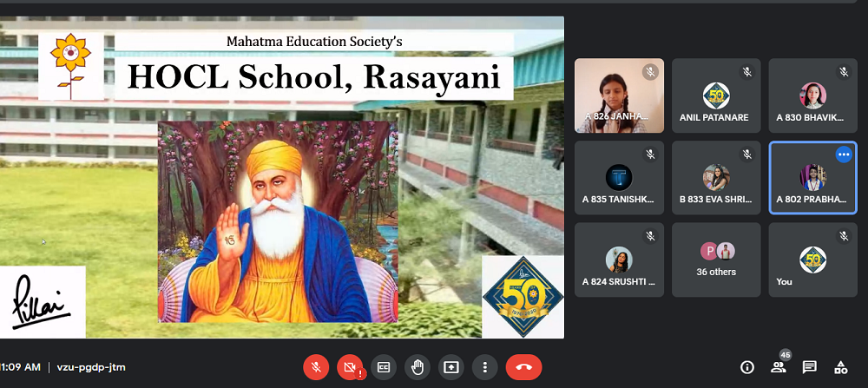Open the meeting details info icon
Viewport: 868px width, 388px height.
pyautogui.click(x=746, y=367)
